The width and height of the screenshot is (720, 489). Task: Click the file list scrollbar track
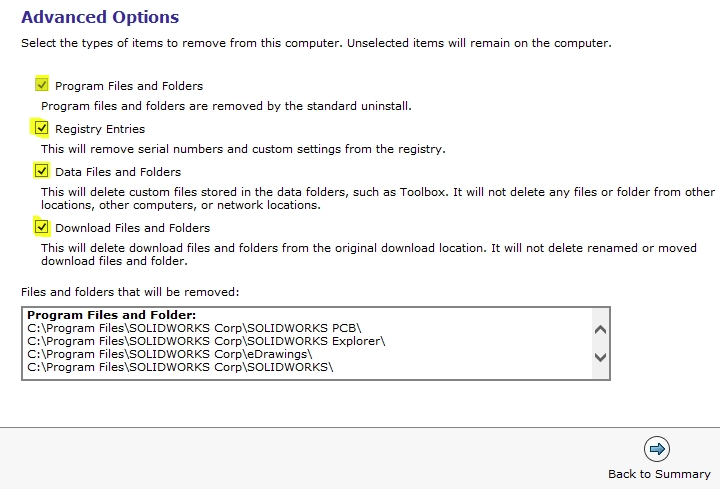click(600, 342)
